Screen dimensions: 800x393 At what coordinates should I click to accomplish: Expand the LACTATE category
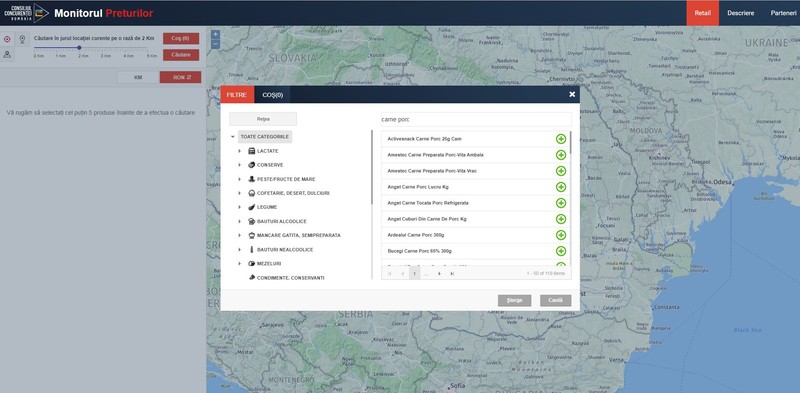(239, 151)
